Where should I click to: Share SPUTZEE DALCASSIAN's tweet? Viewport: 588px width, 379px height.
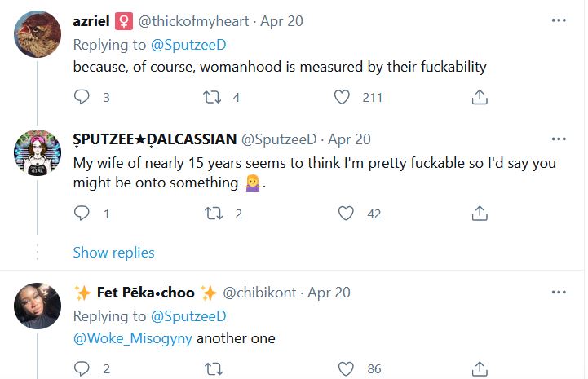point(480,214)
